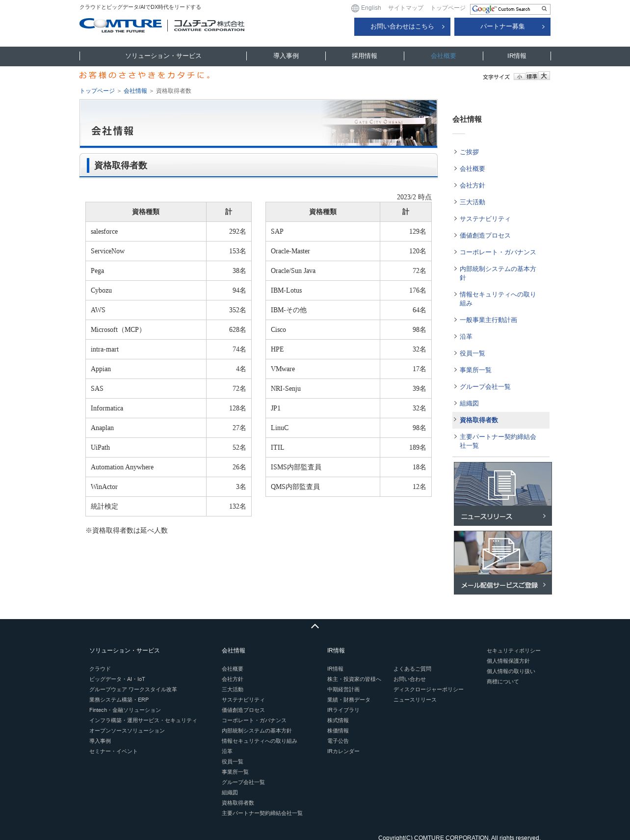Select the highlighted 資格取得者数 sidebar item
Viewport: 630px width, 840px height.
(x=500, y=420)
